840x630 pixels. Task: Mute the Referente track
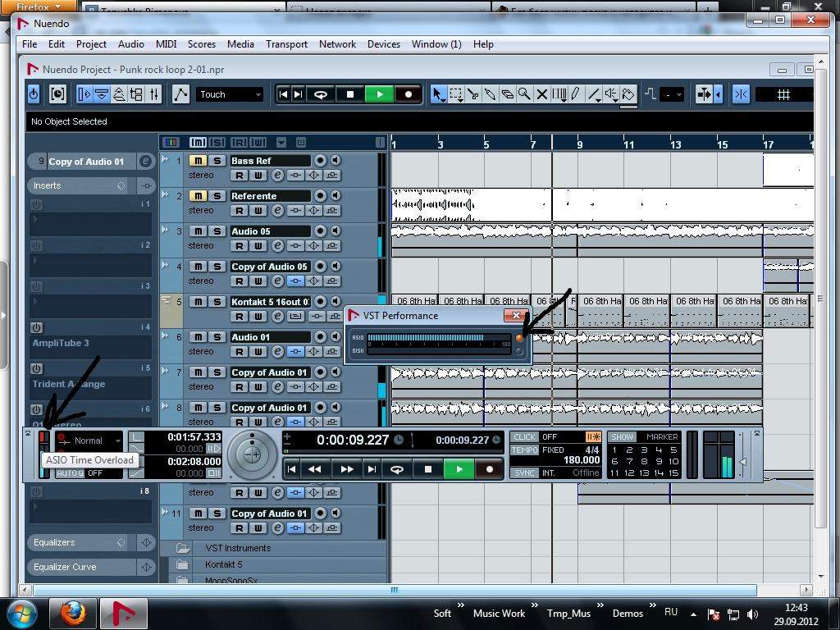[x=199, y=196]
